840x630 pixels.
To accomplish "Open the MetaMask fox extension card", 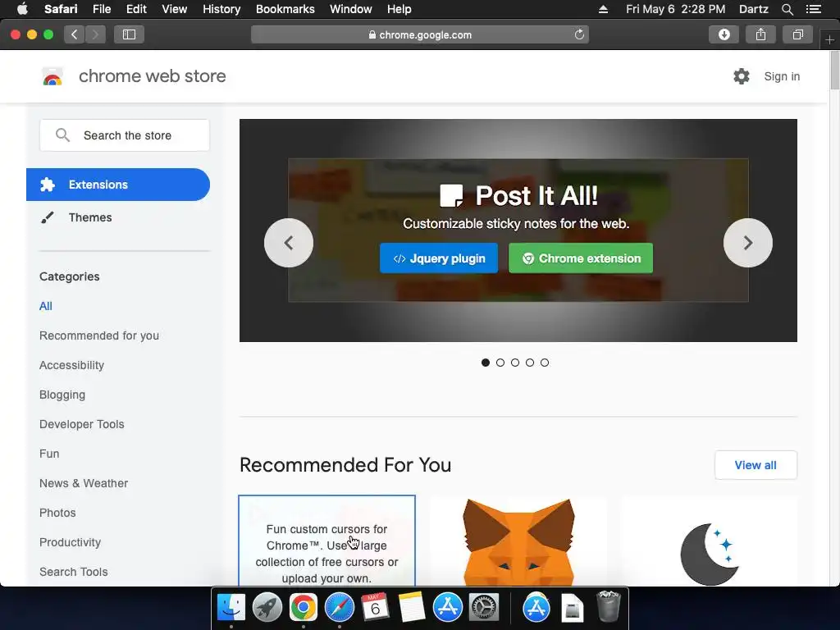I will pyautogui.click(x=518, y=541).
